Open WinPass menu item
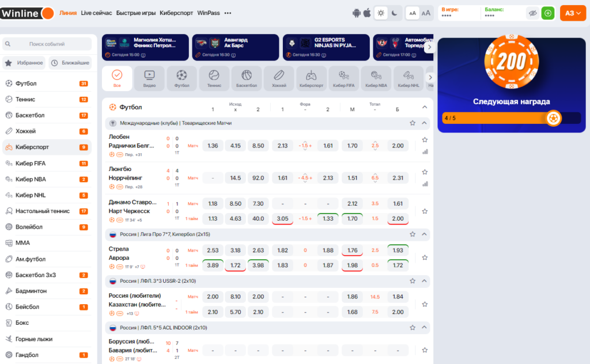This screenshot has width=590, height=364. point(209,13)
